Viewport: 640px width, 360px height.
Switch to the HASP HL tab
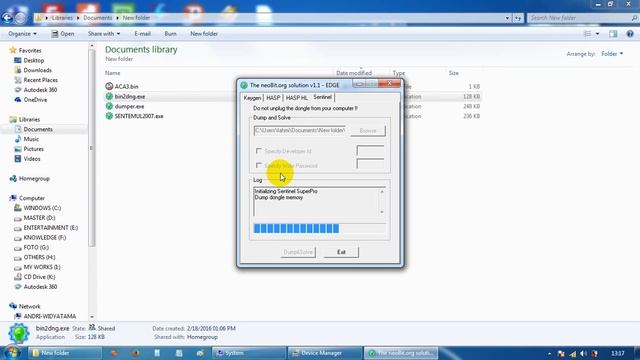tap(296, 98)
